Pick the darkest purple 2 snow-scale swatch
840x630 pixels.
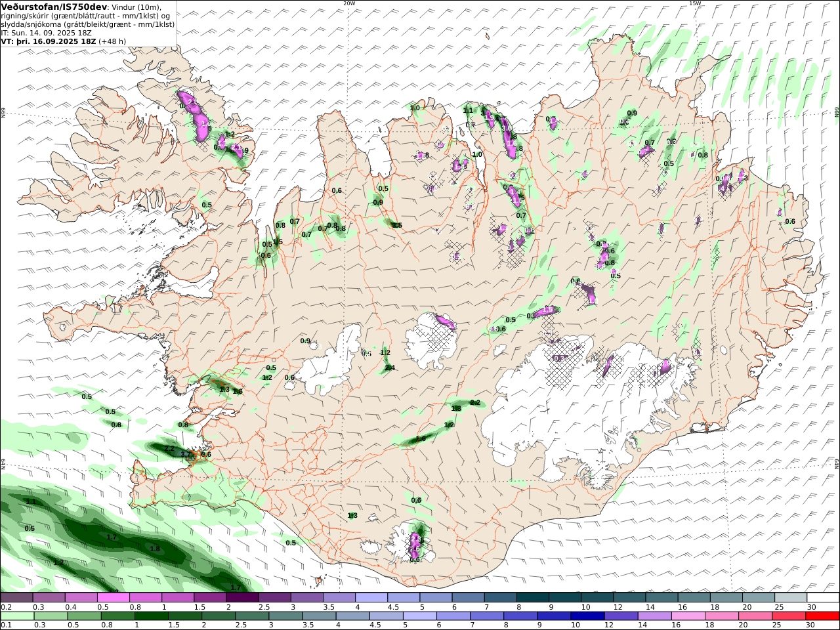click(x=242, y=598)
